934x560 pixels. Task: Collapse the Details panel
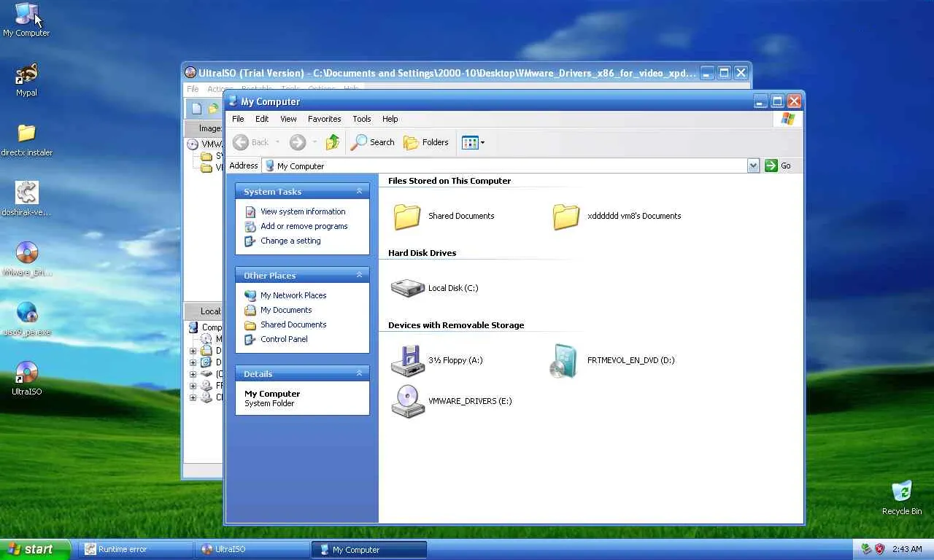tap(359, 373)
